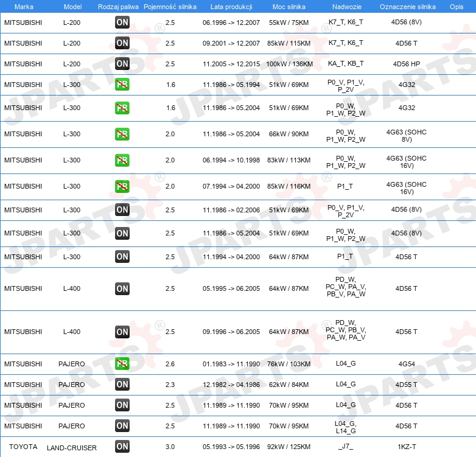Click the 09.1996 -> 06.2005 production dates
The image size is (476, 457).
231,332
